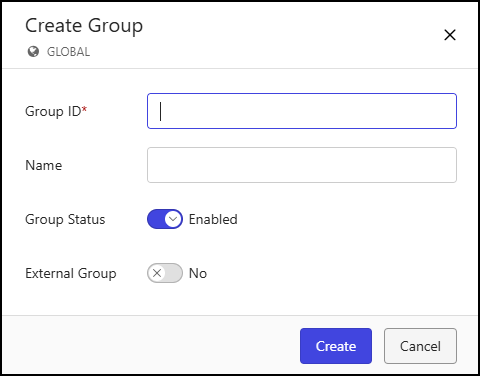Image resolution: width=480 pixels, height=376 pixels.
Task: Click the Enabled status text
Action: 213,219
